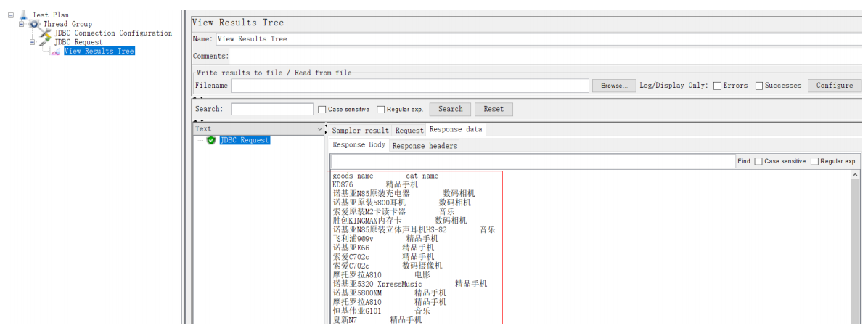Click the 恒基伟业G101 result row

(382, 311)
